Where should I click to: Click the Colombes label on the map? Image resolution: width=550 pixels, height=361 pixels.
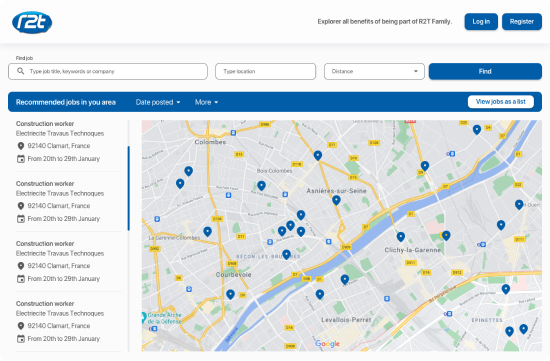pos(210,142)
